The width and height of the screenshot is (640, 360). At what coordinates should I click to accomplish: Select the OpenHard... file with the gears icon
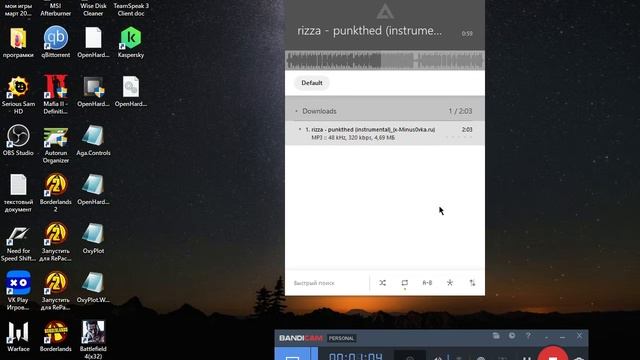coord(131,92)
